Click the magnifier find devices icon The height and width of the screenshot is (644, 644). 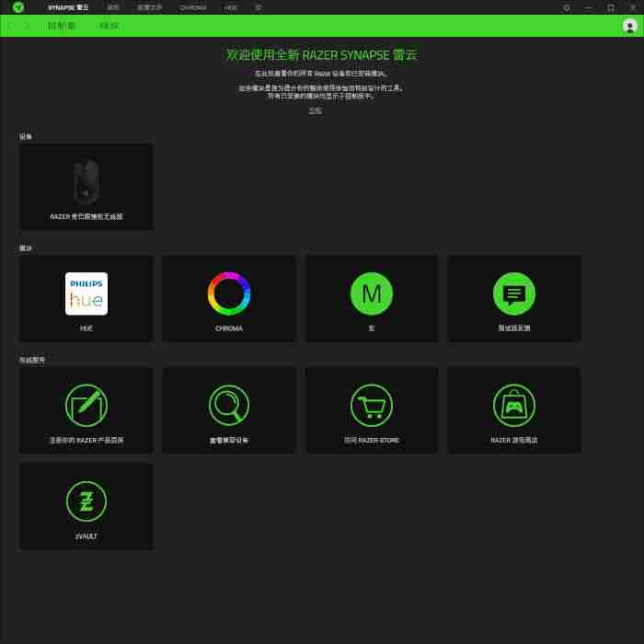point(229,406)
